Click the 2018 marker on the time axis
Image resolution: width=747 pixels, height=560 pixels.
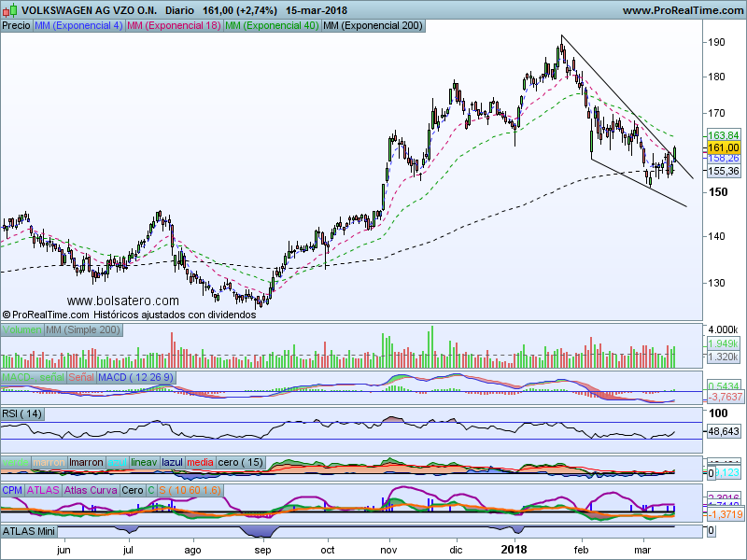514,552
